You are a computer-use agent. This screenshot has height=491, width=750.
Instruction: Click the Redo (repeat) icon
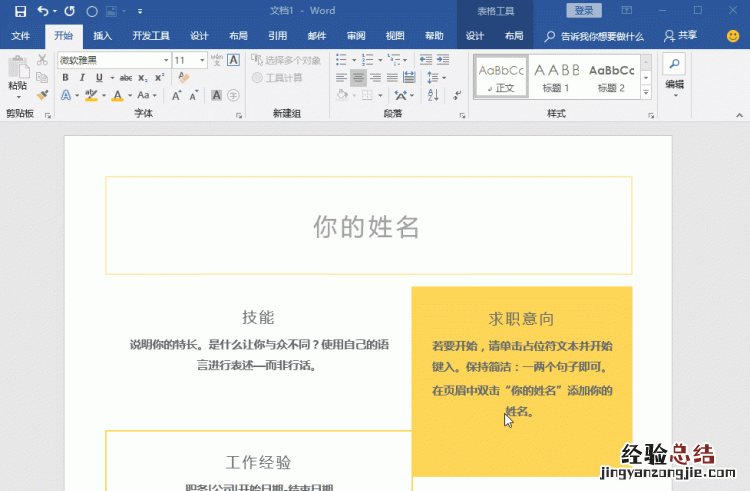click(70, 11)
